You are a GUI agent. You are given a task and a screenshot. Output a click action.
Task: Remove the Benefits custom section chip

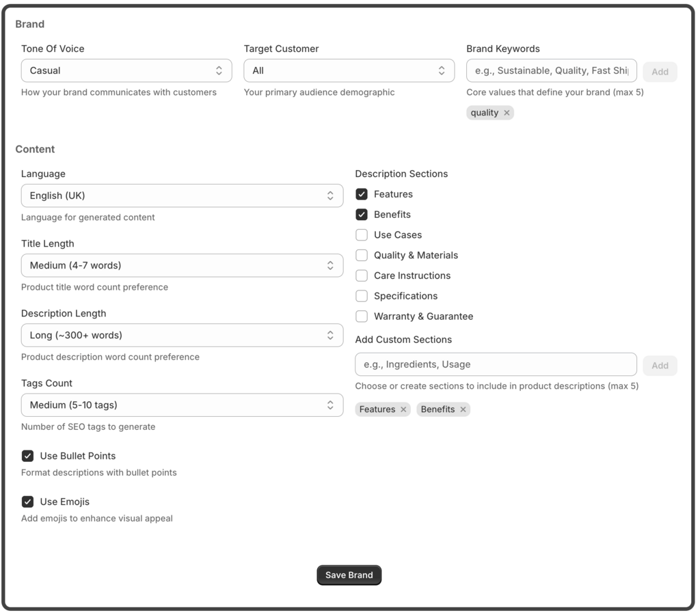pyautogui.click(x=463, y=409)
